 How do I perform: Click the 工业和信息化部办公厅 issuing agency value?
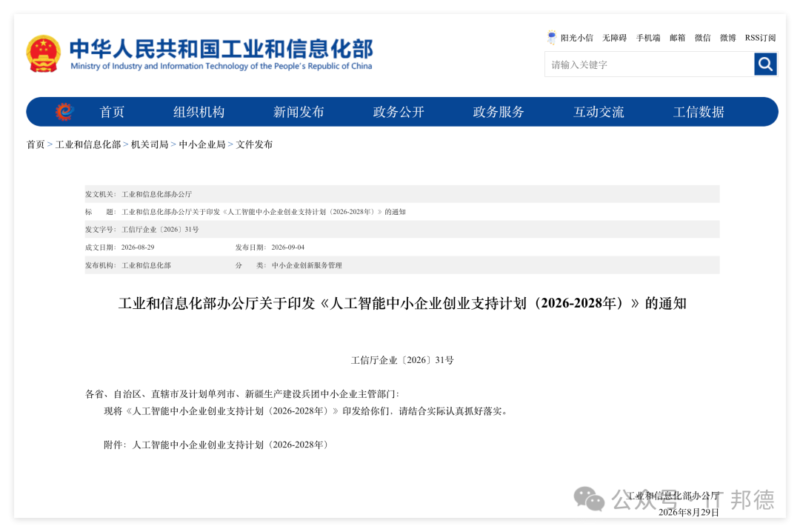coord(156,194)
